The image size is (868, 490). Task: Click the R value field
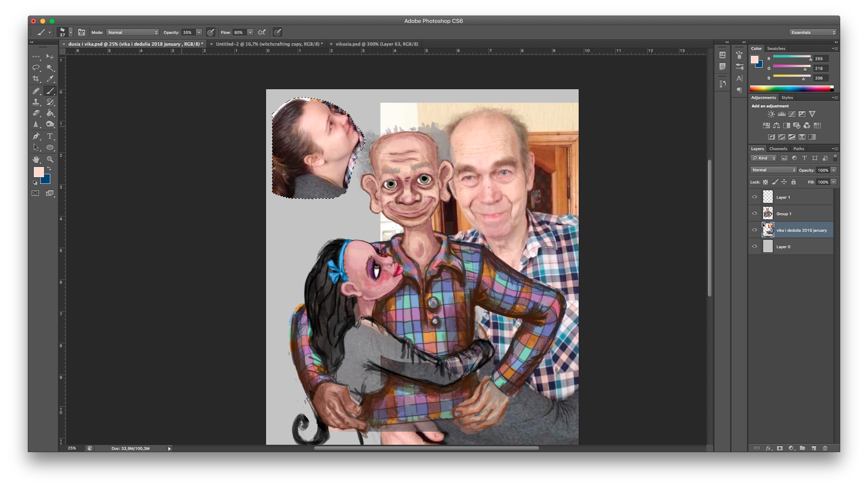coord(821,59)
